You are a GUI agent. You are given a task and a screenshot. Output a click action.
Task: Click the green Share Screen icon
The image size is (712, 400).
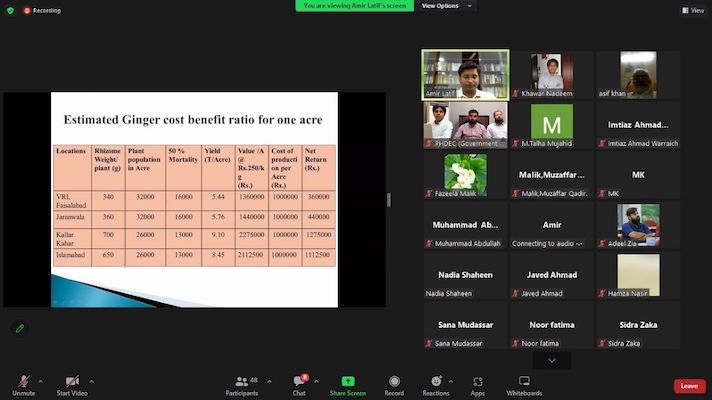[x=347, y=384]
